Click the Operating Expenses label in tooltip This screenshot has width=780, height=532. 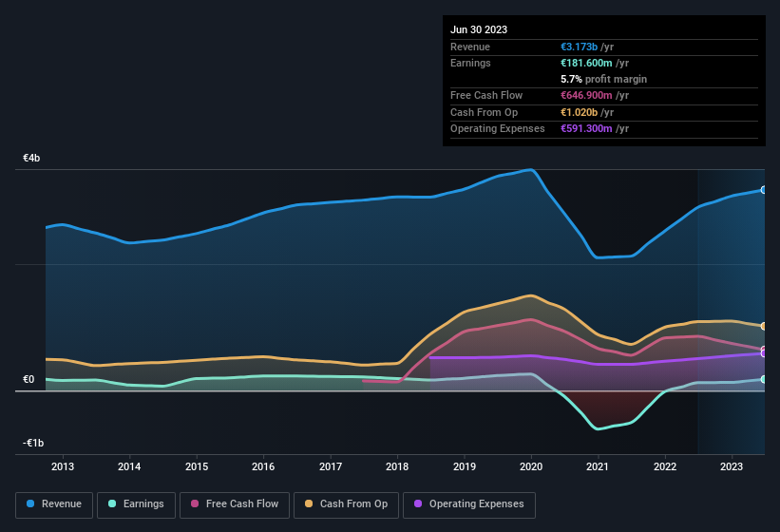point(498,129)
